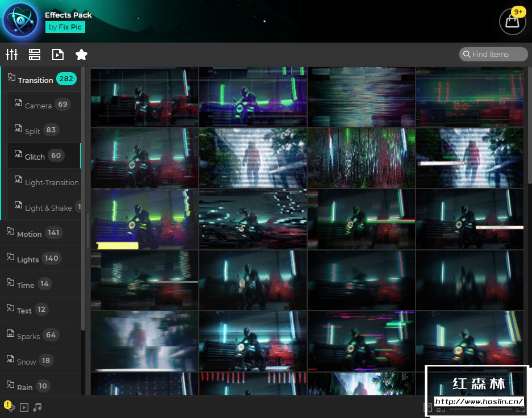Click the magnifier search icon
This screenshot has height=418, width=532.
[x=467, y=54]
